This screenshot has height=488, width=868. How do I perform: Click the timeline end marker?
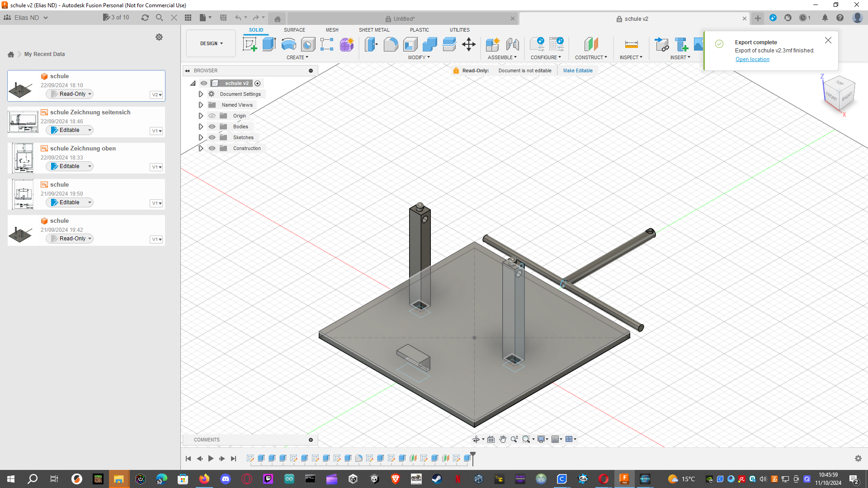(x=473, y=458)
